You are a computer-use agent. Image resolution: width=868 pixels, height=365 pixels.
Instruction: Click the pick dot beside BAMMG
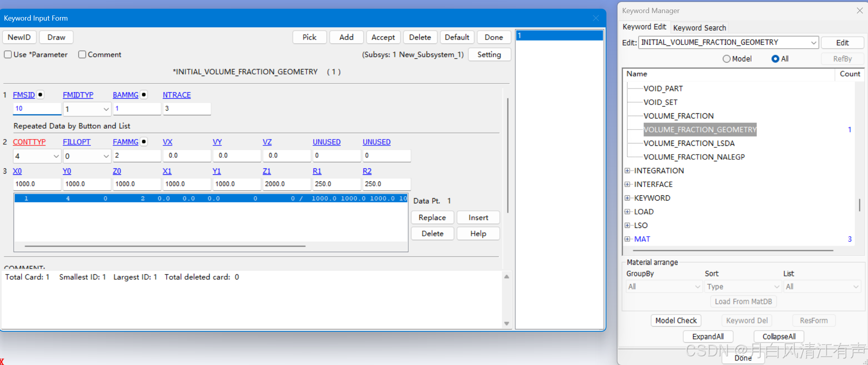click(x=144, y=95)
